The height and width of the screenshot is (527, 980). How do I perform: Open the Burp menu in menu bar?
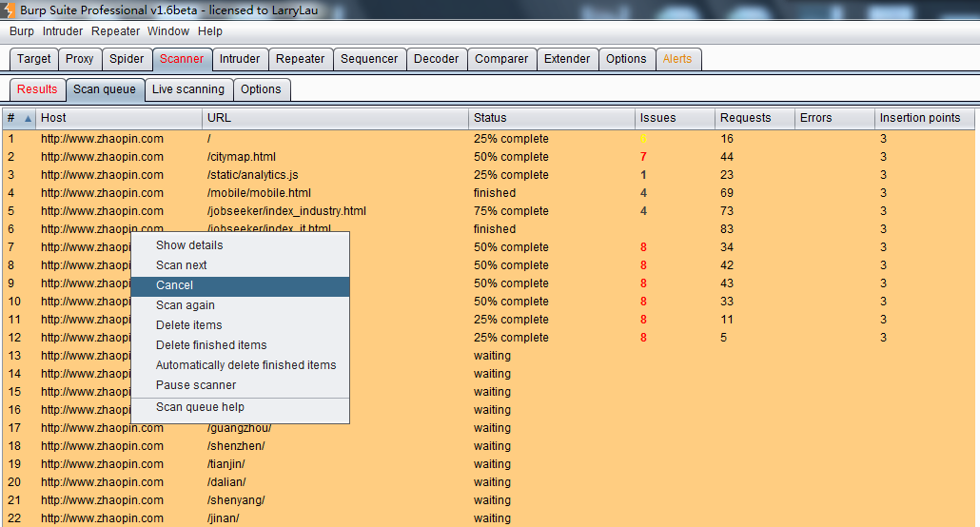21,31
